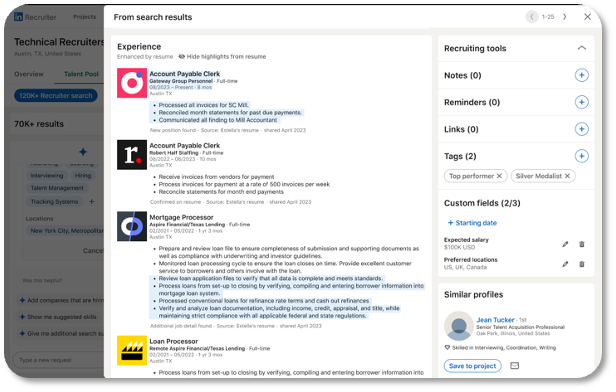The height and width of the screenshot is (392, 616).
Task: Click the LinkedIn Recruiter logo
Action: point(35,17)
